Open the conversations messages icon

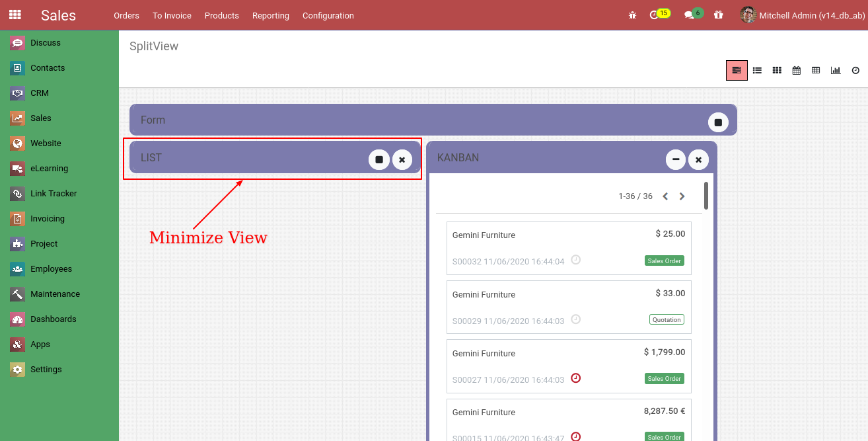[x=688, y=14]
